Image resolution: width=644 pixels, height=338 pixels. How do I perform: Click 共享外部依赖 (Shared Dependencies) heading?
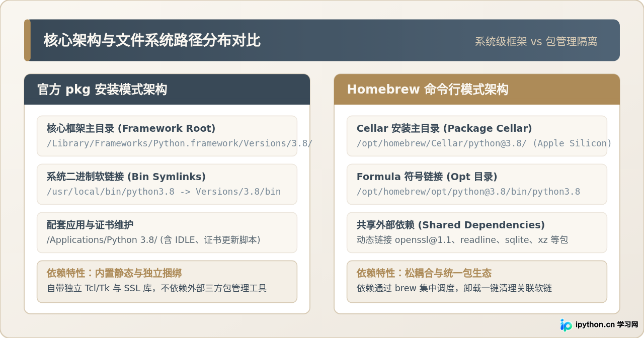450,225
